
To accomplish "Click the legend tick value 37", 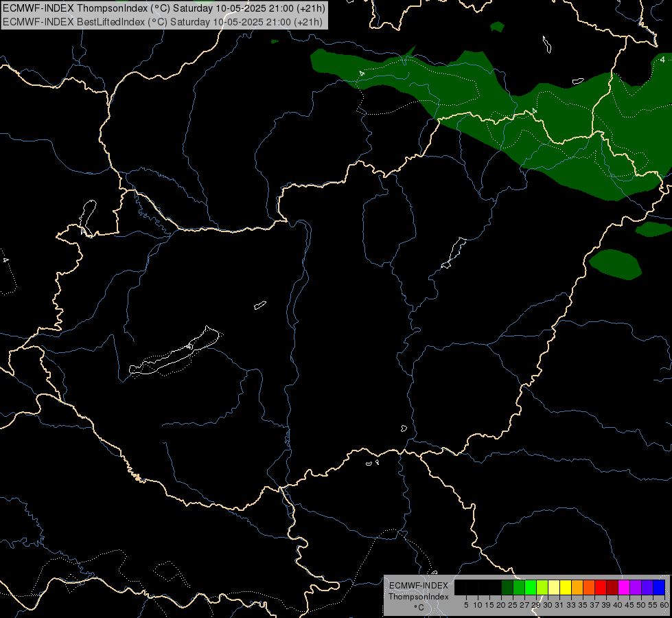I will pyautogui.click(x=595, y=605).
